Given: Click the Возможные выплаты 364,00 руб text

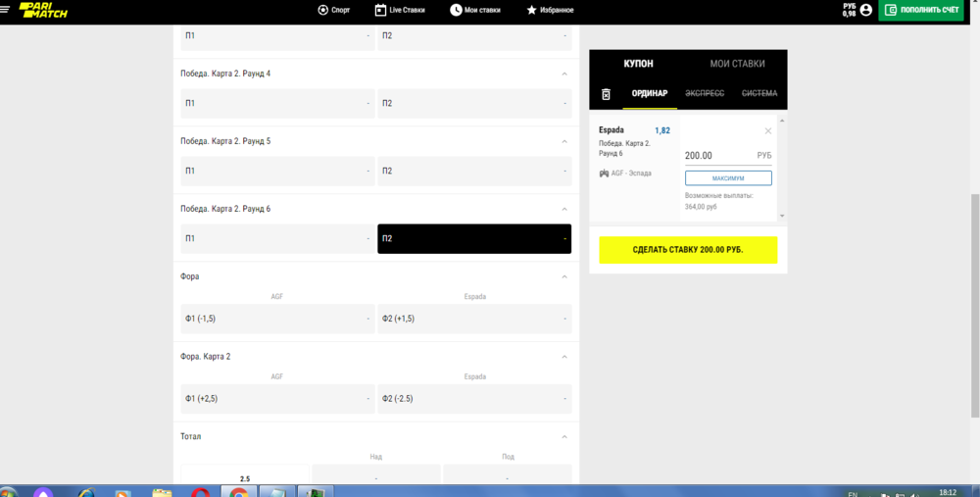Looking at the screenshot, I should click(718, 201).
